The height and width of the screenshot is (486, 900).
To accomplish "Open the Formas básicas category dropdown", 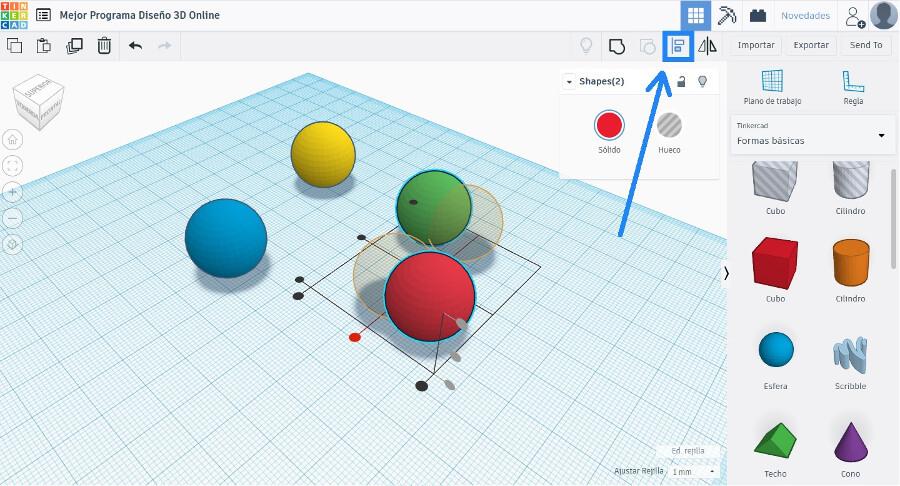I will click(x=812, y=135).
